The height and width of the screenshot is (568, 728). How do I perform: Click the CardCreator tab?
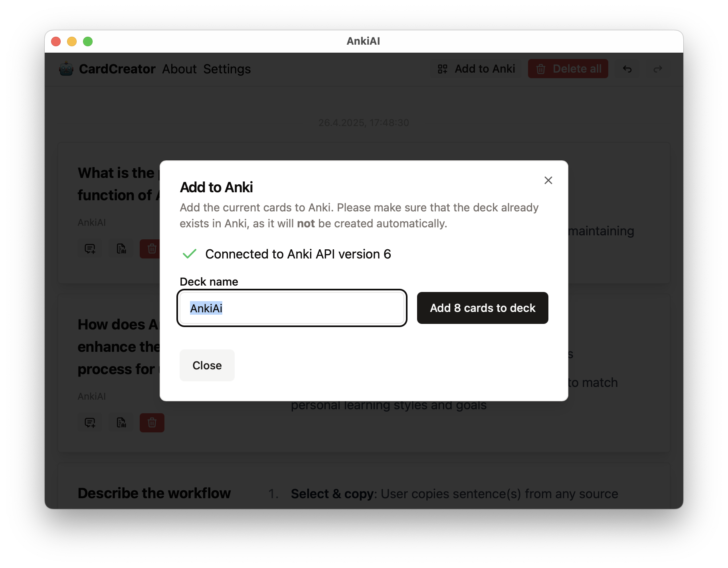117,69
